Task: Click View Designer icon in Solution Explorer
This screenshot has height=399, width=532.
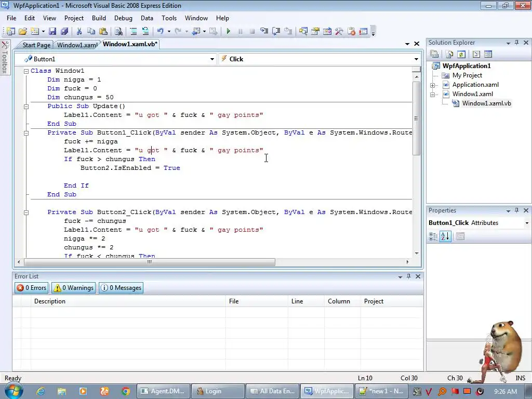Action: [488, 54]
